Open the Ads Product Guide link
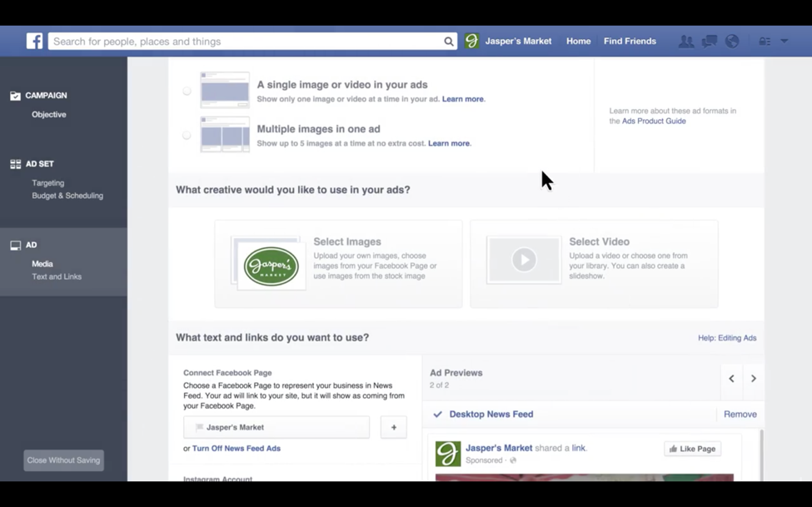Screen dimensions: 812x507 click(x=653, y=122)
